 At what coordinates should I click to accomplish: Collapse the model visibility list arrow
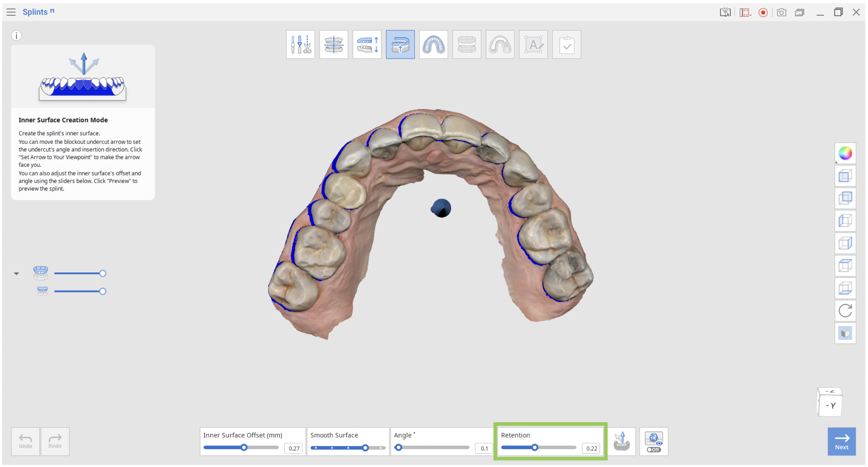[16, 274]
